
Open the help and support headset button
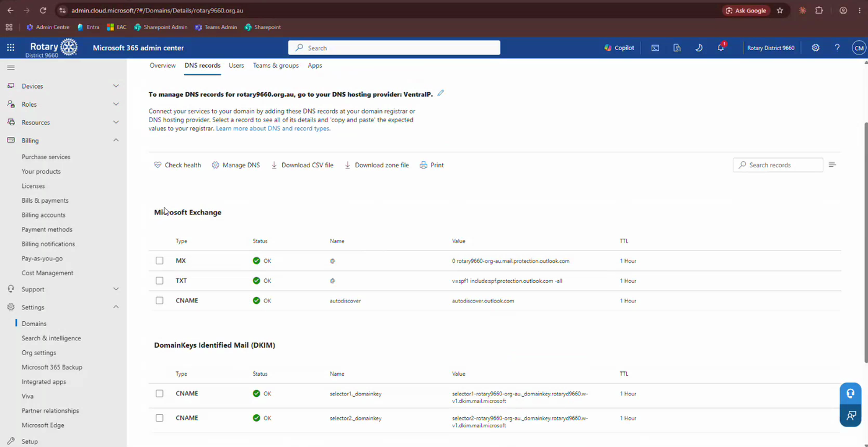851,394
